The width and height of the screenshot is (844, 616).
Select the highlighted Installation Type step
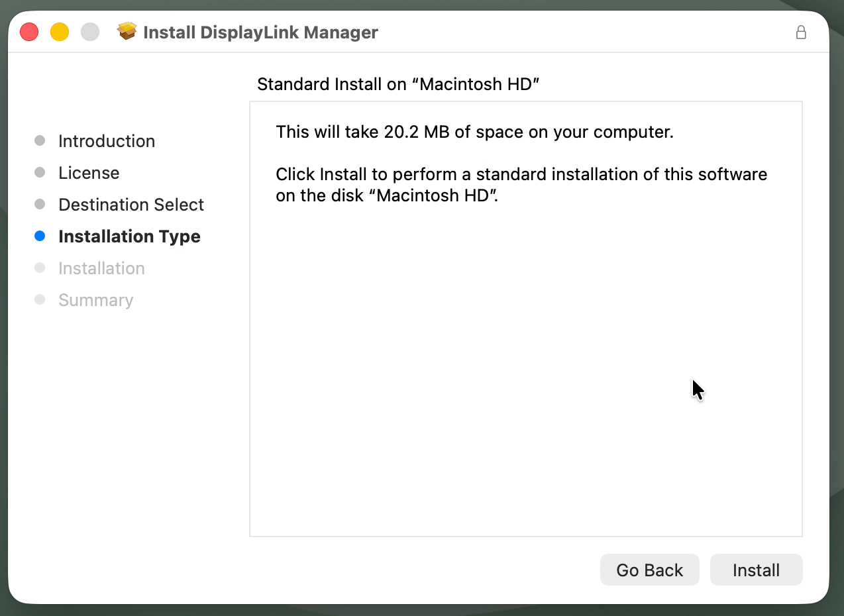coord(129,236)
